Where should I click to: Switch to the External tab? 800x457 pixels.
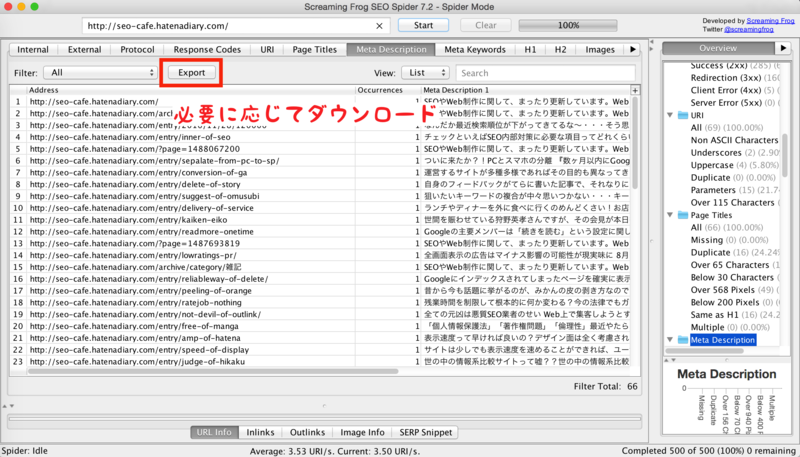(84, 49)
